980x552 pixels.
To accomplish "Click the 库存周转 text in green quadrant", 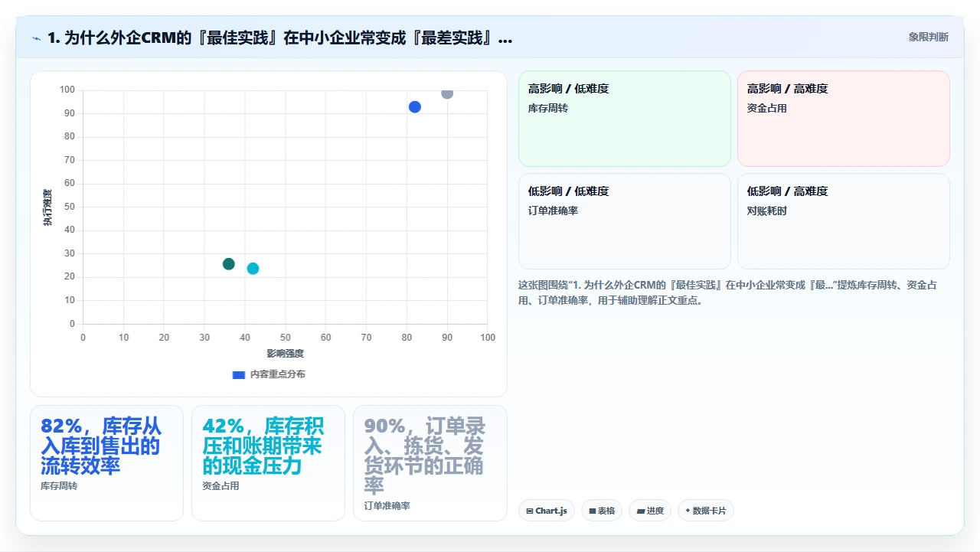I will click(548, 108).
